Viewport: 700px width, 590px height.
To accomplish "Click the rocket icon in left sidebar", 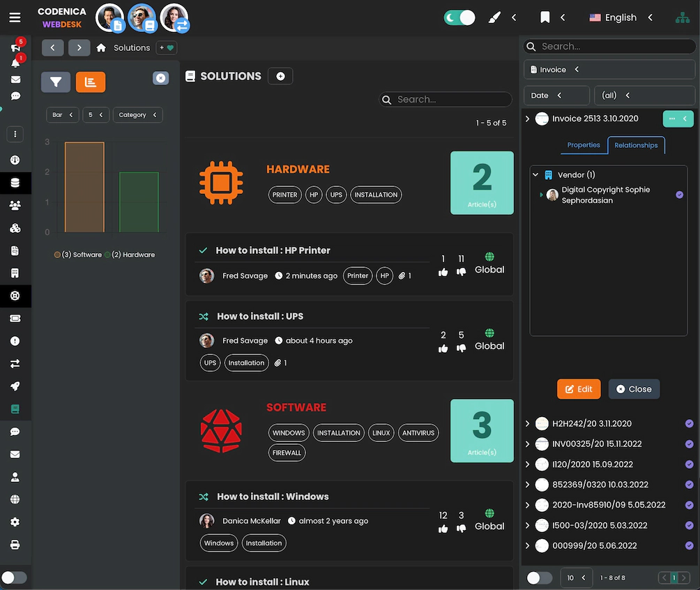I will (15, 386).
